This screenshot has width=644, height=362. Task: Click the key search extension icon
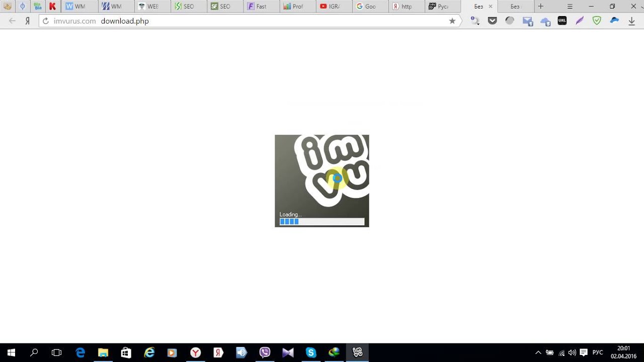[475, 21]
